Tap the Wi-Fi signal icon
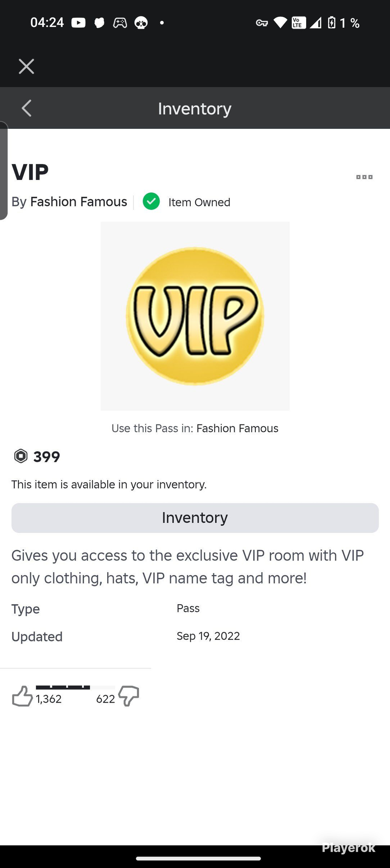390x868 pixels. pyautogui.click(x=280, y=23)
